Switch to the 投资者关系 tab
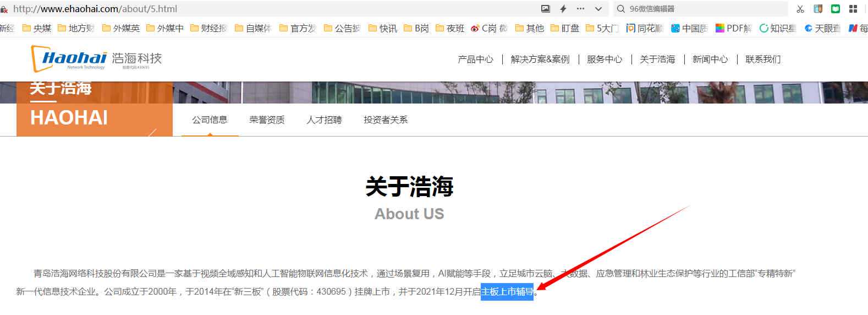The height and width of the screenshot is (315, 868). tap(385, 120)
